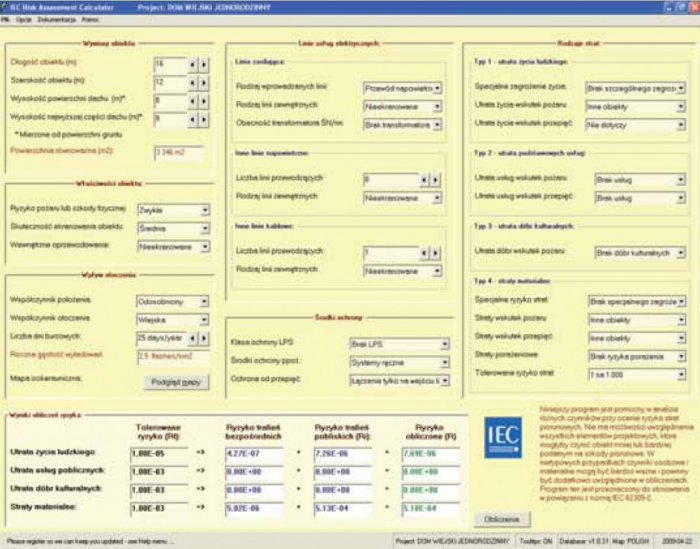
Task: Open the Pomoc menu
Action: [91, 20]
